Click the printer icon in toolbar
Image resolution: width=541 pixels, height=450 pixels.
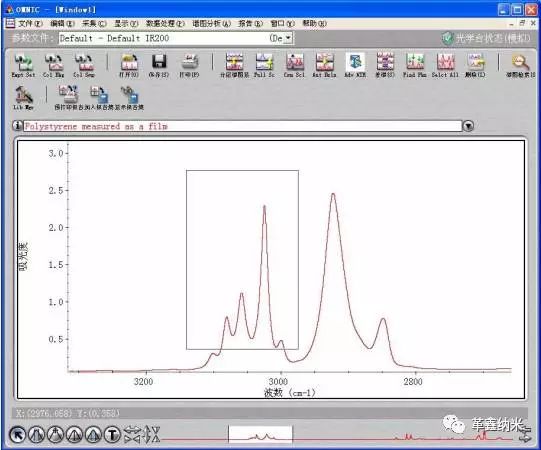tap(189, 66)
